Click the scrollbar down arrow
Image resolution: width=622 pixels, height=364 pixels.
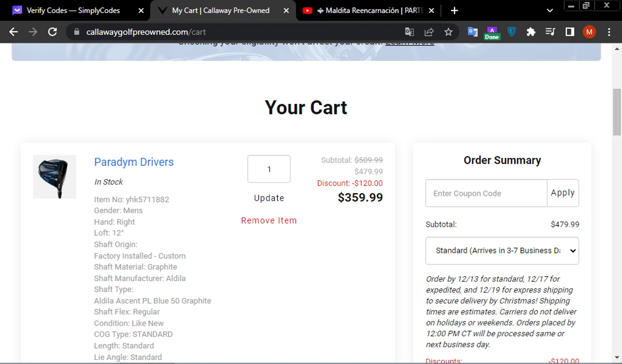pos(617,357)
